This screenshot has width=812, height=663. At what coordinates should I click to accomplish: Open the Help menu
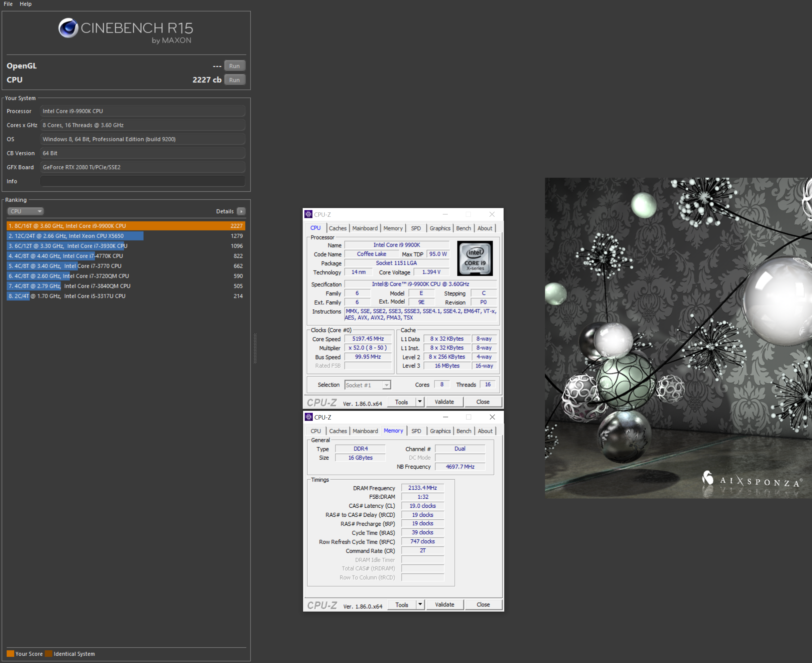coord(26,4)
